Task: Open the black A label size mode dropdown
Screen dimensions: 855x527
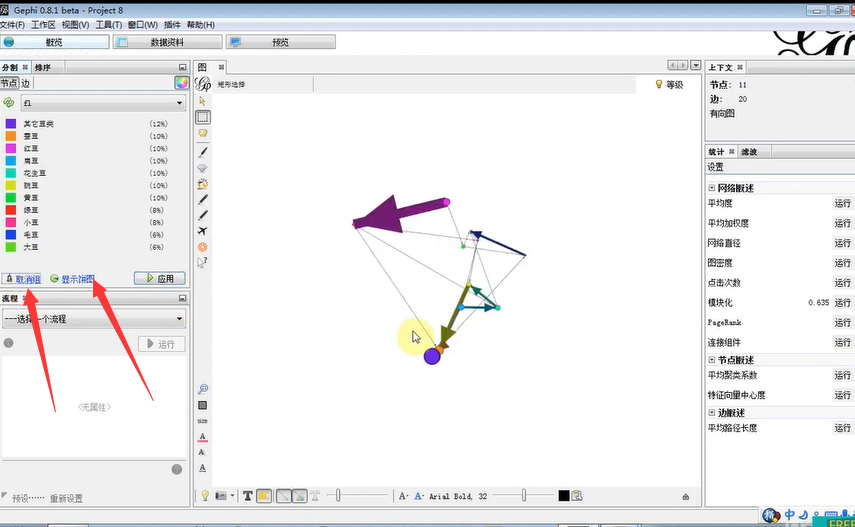Action: pyautogui.click(x=403, y=496)
